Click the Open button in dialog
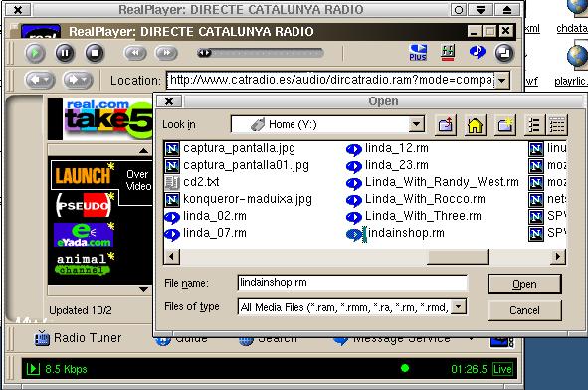 524,284
